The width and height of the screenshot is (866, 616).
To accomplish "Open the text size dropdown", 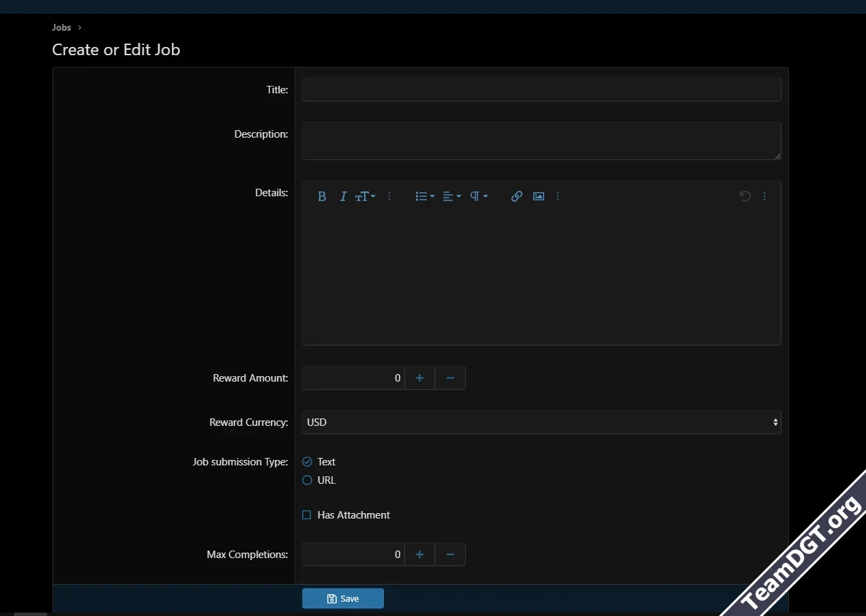I will click(365, 196).
